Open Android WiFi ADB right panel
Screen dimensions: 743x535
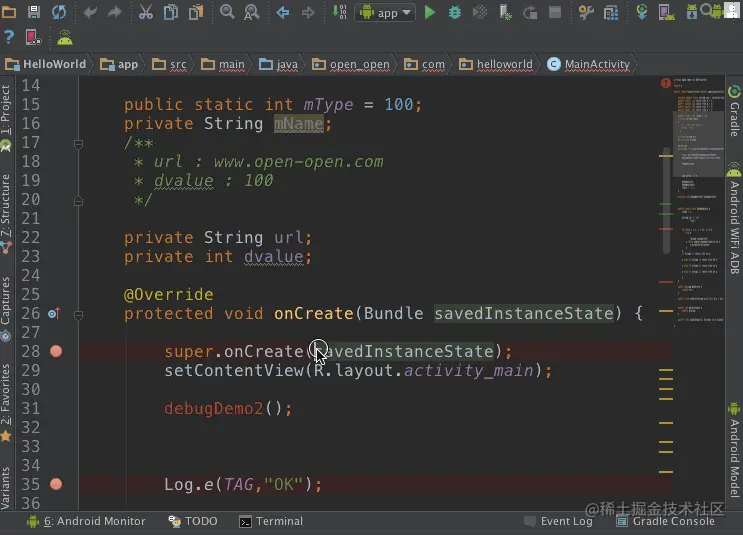(734, 219)
